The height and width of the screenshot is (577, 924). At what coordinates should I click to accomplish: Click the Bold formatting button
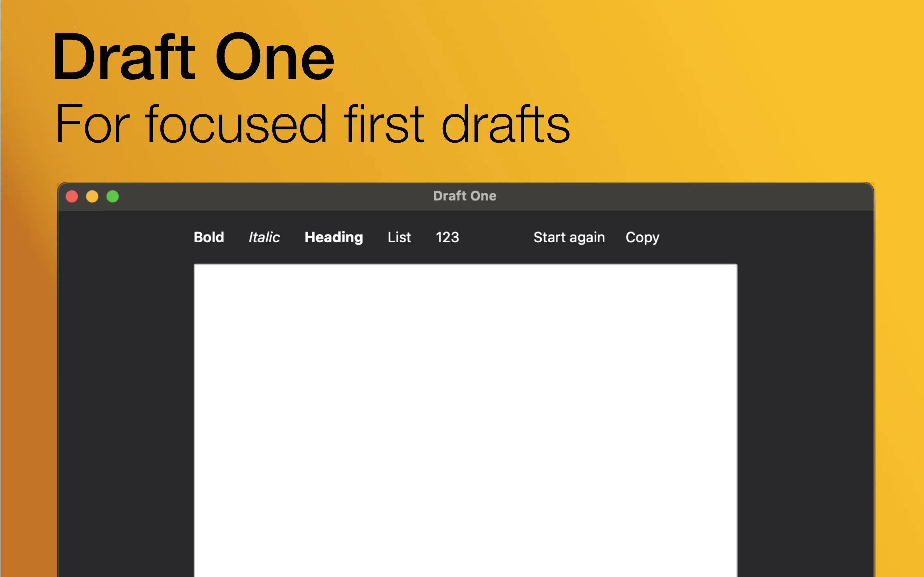click(x=208, y=237)
